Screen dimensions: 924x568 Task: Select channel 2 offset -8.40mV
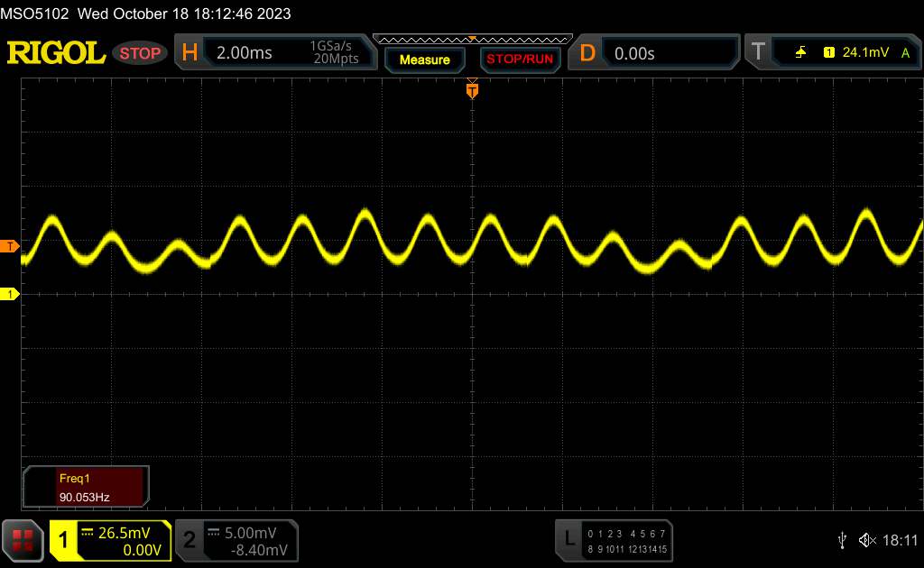click(259, 550)
